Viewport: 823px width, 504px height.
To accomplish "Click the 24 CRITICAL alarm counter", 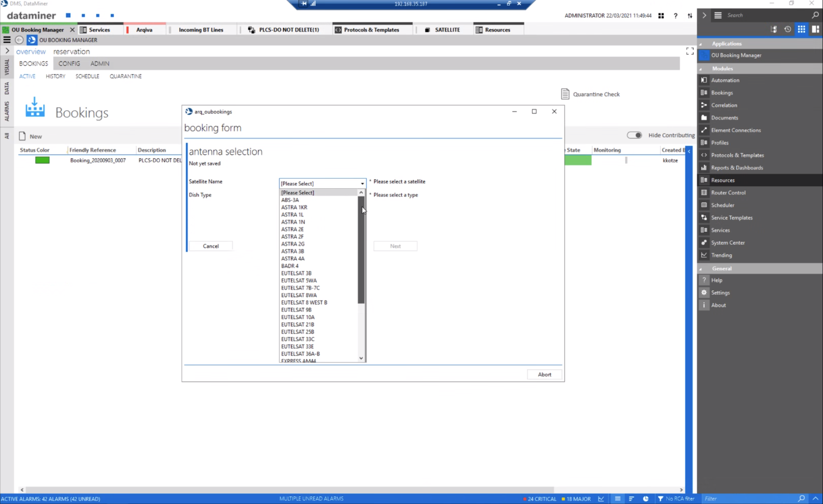I will point(540,499).
